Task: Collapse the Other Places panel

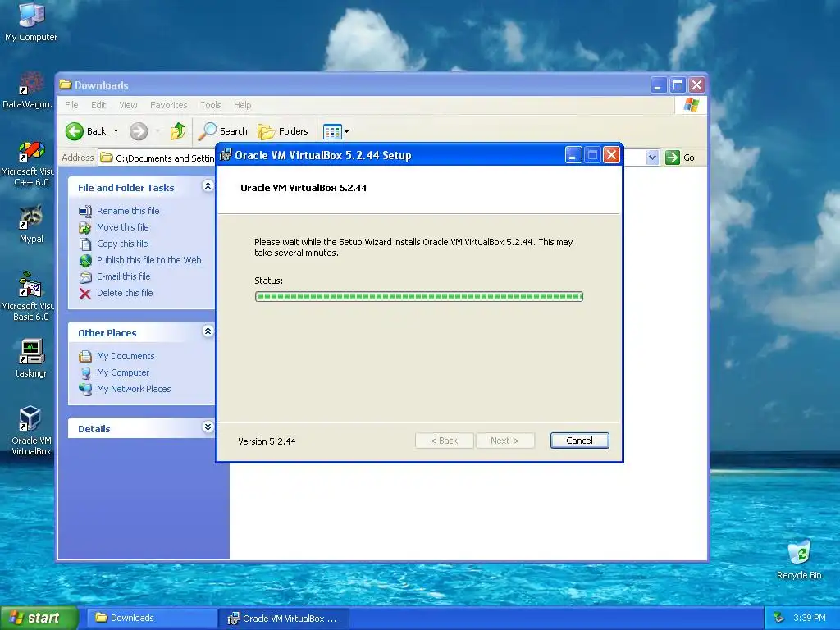Action: pos(208,331)
